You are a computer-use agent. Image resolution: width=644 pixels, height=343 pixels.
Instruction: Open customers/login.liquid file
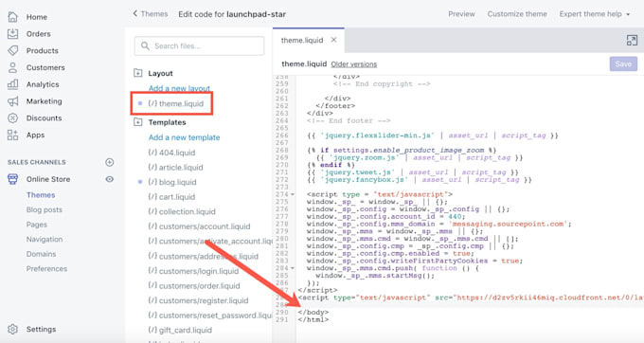pyautogui.click(x=193, y=271)
